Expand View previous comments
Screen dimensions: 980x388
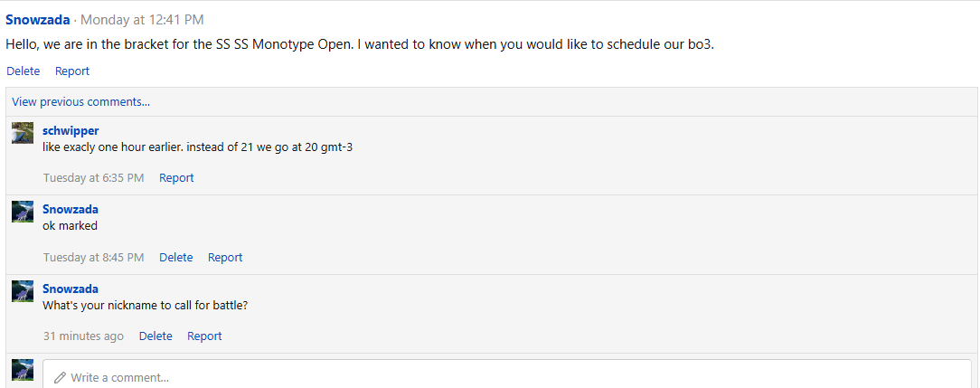click(81, 102)
